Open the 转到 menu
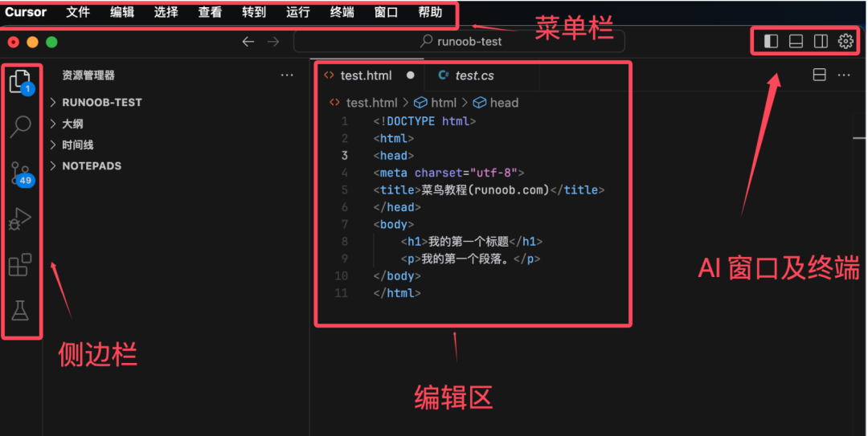 254,12
